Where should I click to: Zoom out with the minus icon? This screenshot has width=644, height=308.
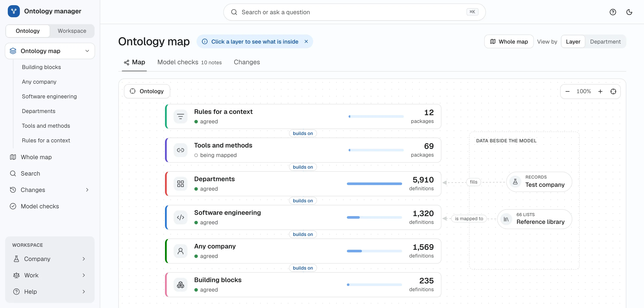tap(568, 91)
